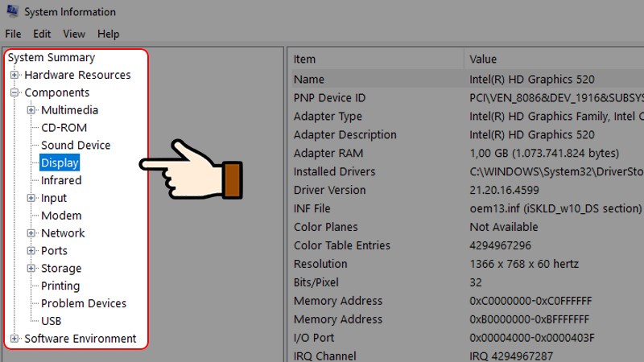Expand the Input node

pyautogui.click(x=31, y=198)
